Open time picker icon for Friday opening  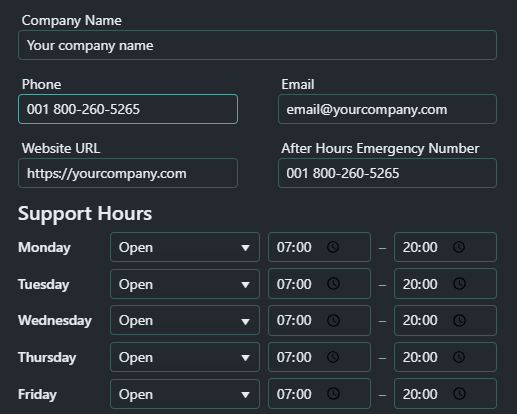pos(333,394)
